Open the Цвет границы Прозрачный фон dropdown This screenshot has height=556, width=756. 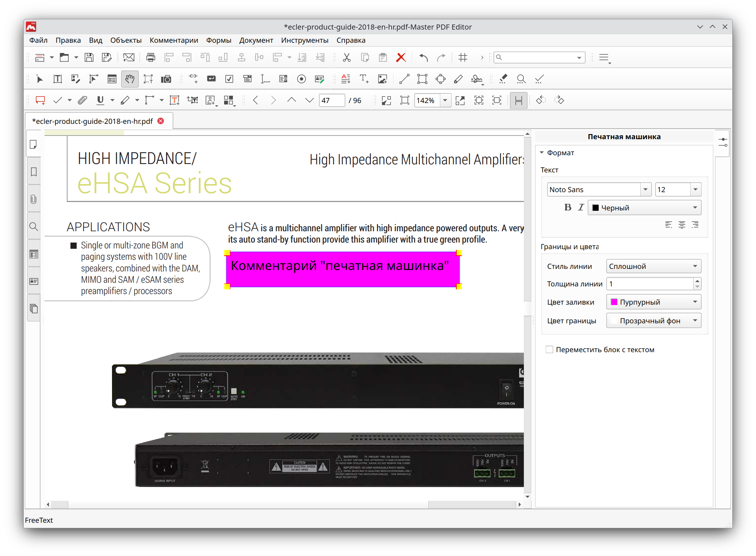[x=653, y=321]
